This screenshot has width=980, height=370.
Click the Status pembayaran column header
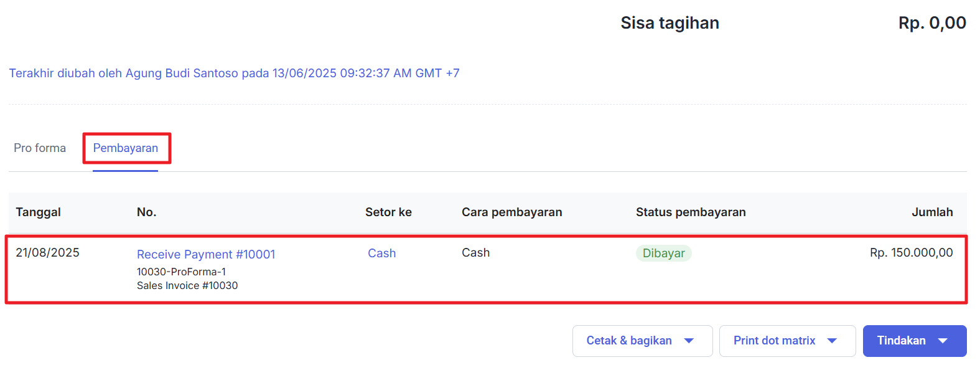coord(690,212)
